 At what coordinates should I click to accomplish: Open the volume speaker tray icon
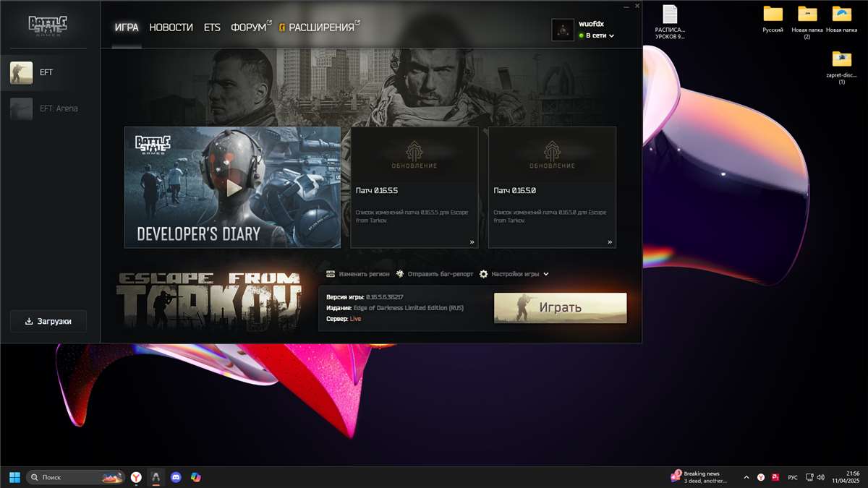[x=820, y=477]
